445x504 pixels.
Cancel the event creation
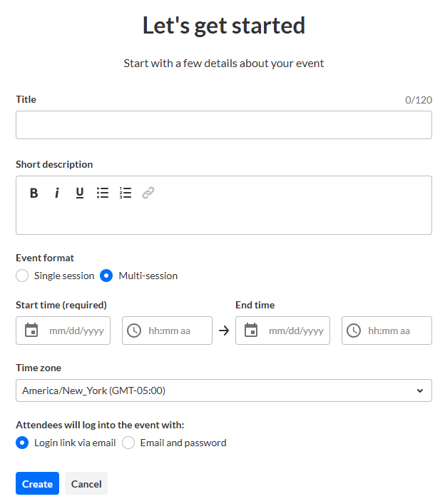coord(86,483)
